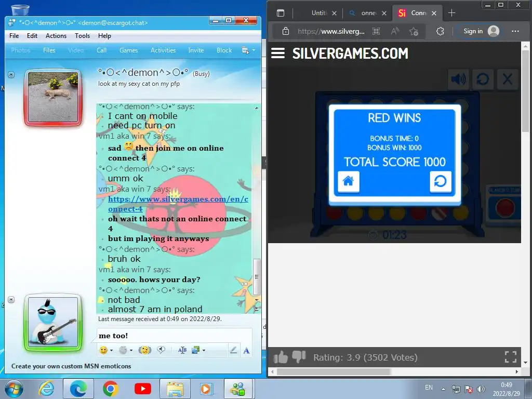Open the Extensions puzzle icon
The image size is (532, 399).
click(x=440, y=31)
